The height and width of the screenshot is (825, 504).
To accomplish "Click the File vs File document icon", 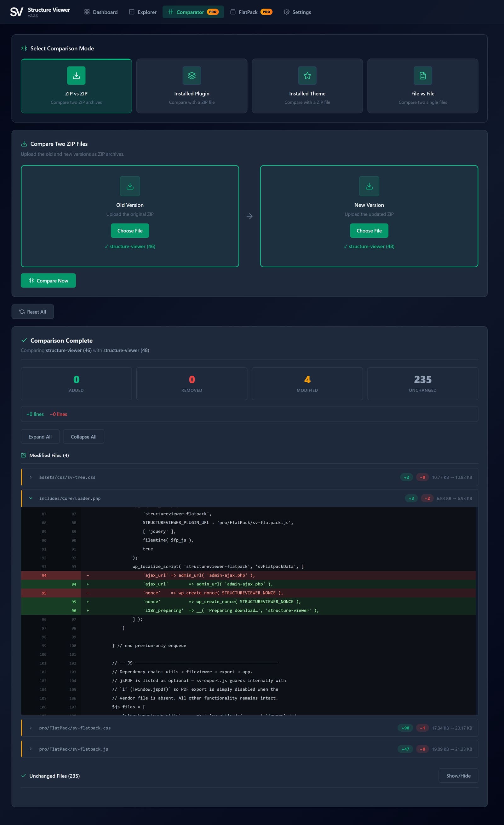I will (423, 76).
